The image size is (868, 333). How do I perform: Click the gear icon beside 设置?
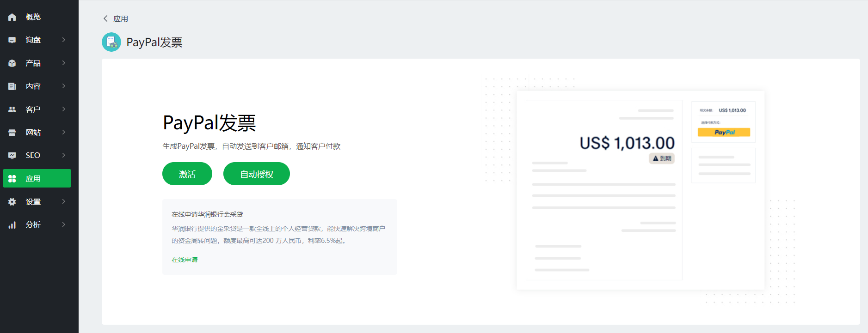pyautogui.click(x=12, y=202)
